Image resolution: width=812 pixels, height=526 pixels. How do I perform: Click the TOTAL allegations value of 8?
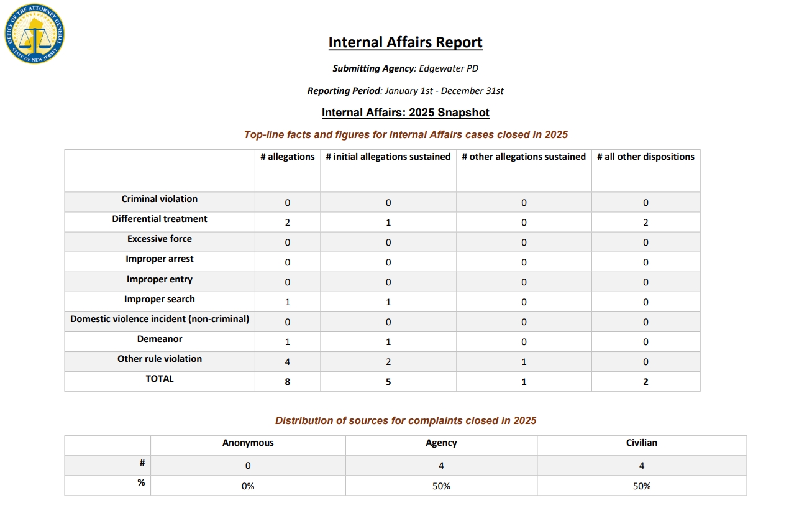[x=287, y=382]
